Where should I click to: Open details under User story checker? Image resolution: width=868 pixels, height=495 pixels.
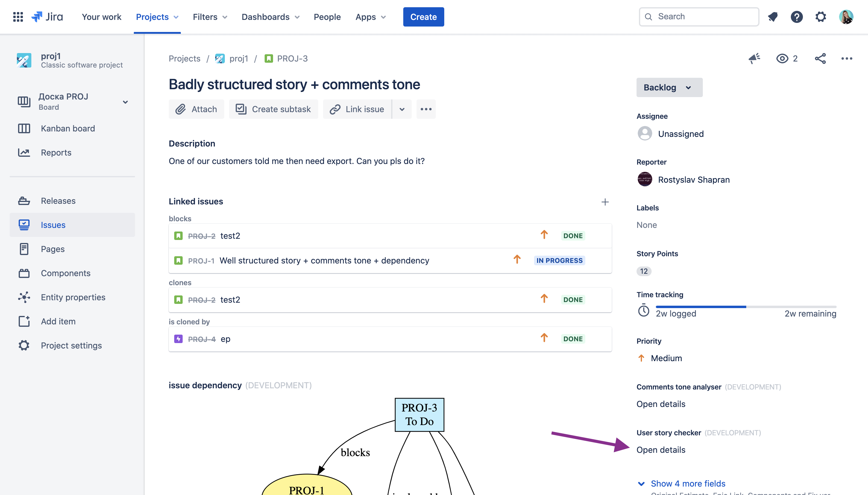click(x=660, y=449)
